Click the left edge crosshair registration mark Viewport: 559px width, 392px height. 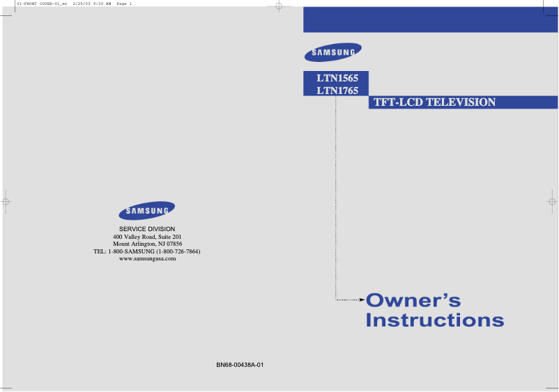(x=6, y=201)
